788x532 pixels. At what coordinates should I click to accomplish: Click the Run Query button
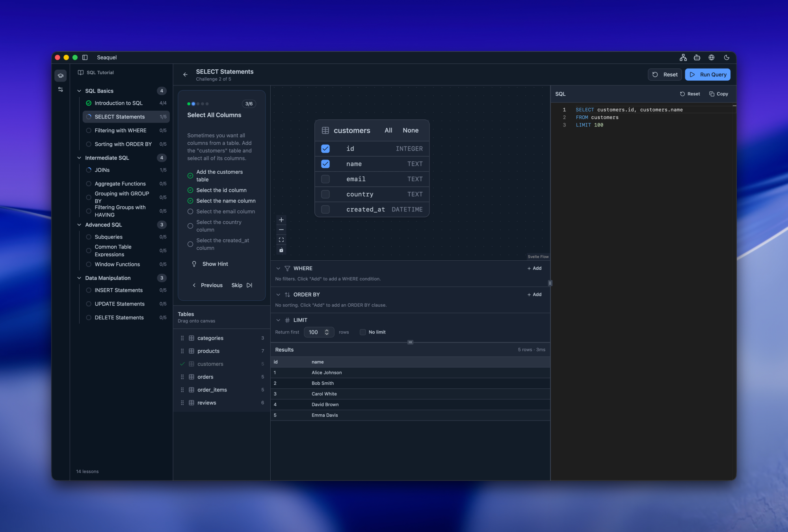pyautogui.click(x=708, y=74)
